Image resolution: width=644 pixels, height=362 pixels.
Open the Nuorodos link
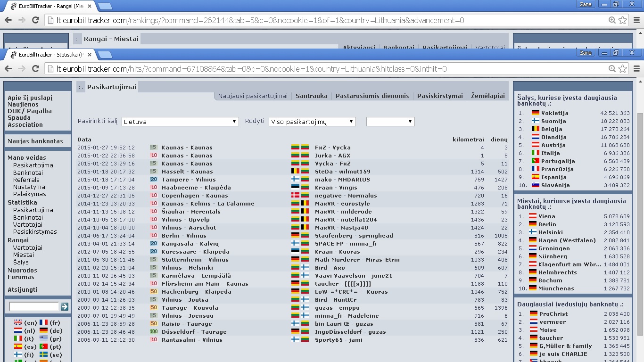pos(22,271)
